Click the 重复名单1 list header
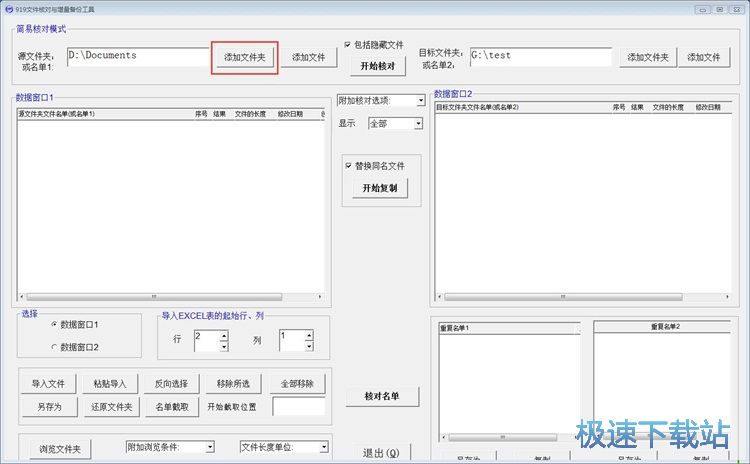750x464 pixels. 509,328
